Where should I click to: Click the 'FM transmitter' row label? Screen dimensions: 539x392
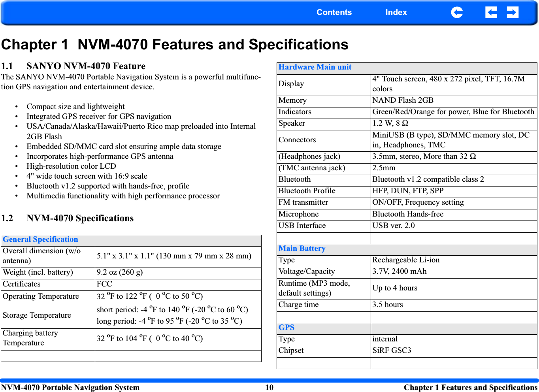(303, 202)
